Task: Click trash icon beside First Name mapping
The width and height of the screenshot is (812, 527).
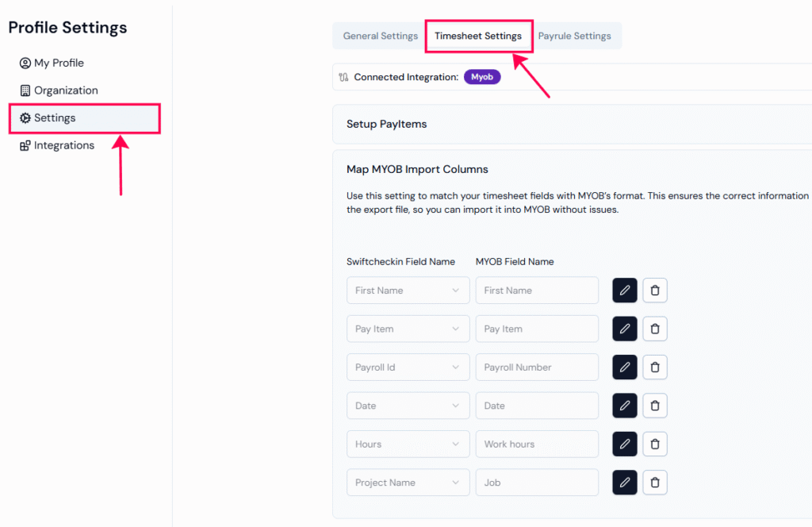Action: [655, 290]
